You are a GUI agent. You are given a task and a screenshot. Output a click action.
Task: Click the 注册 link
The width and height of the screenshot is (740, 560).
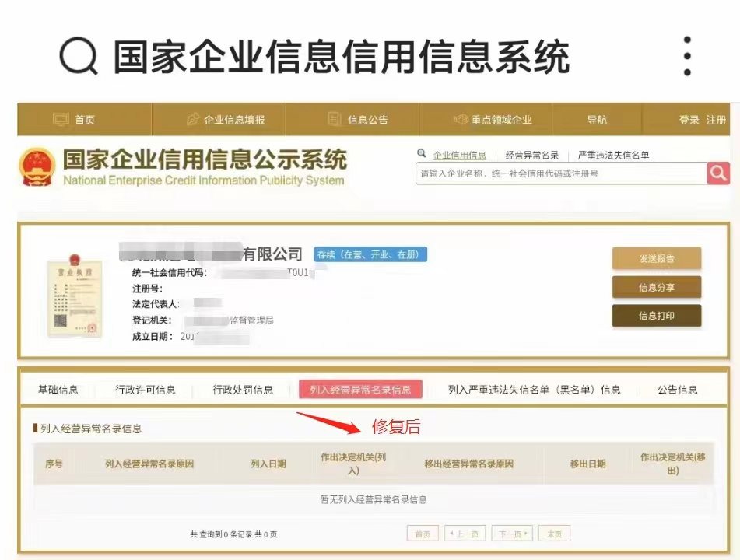(x=716, y=120)
